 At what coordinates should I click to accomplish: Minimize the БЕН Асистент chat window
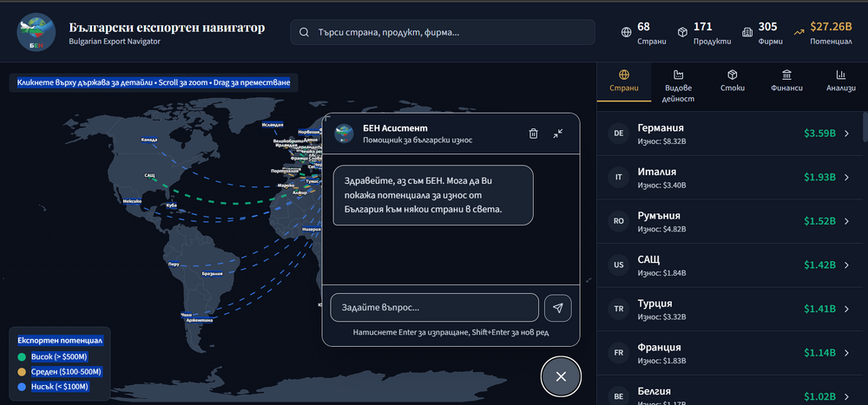point(558,134)
